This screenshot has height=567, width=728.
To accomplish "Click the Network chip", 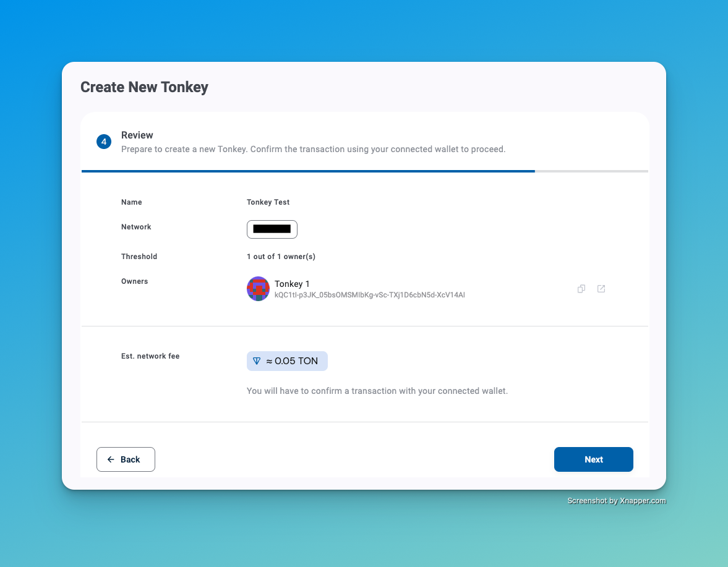I will click(272, 229).
